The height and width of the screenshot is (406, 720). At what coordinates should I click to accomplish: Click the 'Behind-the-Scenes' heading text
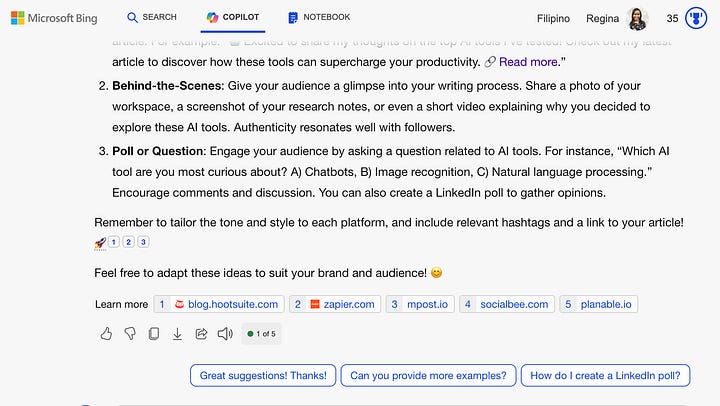point(168,86)
